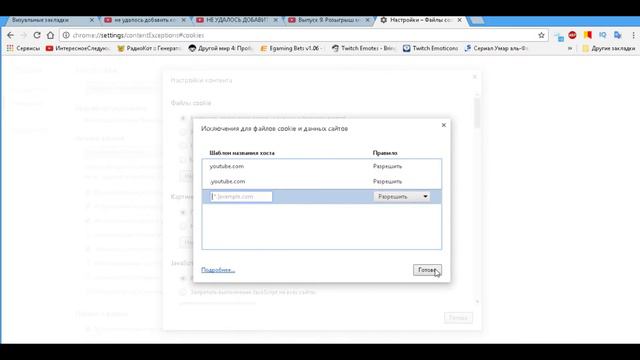Select the first youtube.com exception row

(322, 166)
